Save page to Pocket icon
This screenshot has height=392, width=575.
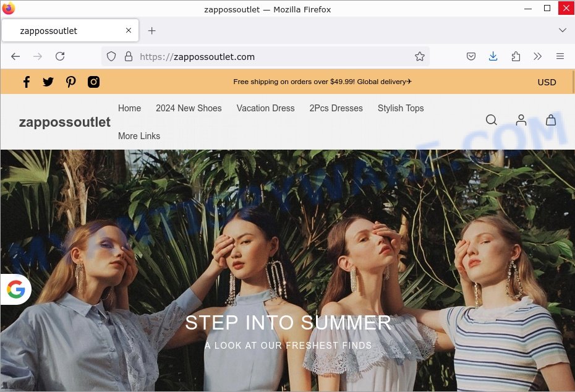pos(471,56)
